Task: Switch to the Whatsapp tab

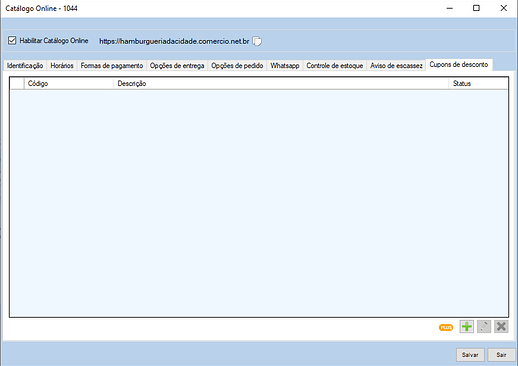Action: (285, 66)
